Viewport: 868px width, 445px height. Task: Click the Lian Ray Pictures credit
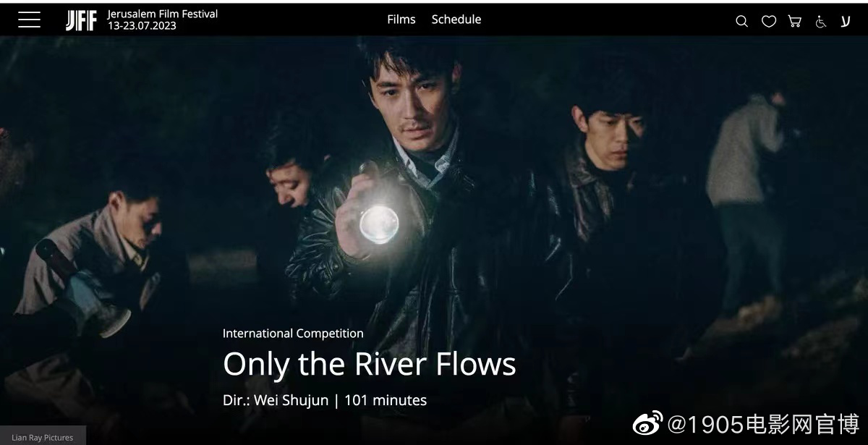click(43, 437)
